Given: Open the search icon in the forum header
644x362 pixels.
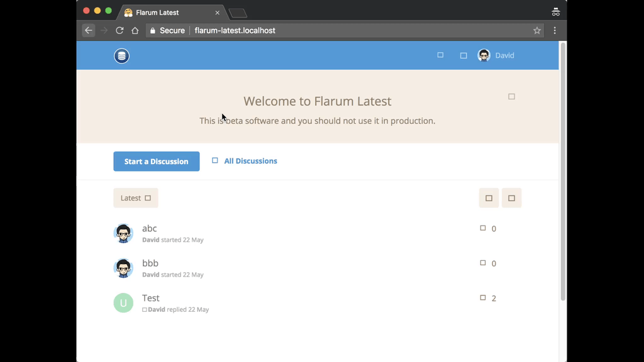Looking at the screenshot, I should (440, 55).
